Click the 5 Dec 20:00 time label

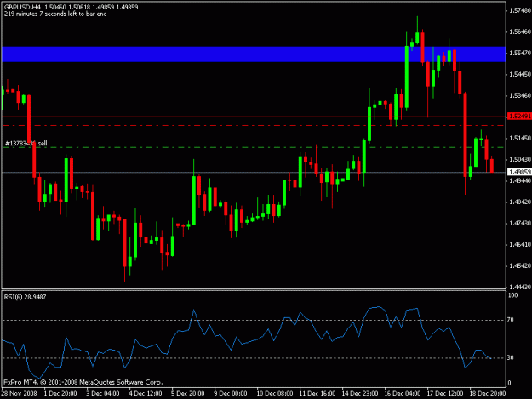coord(188,394)
